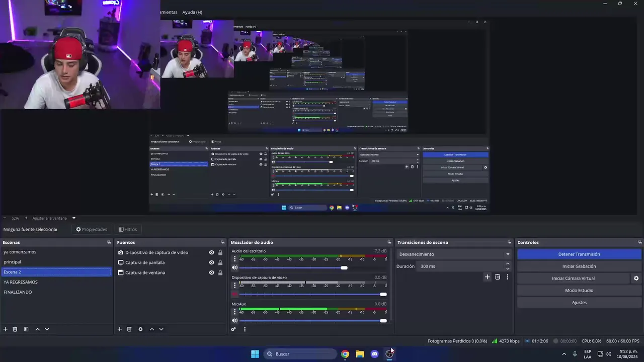Open audio mixer menu dots beside gears icon
The image size is (644, 362).
coord(245,329)
